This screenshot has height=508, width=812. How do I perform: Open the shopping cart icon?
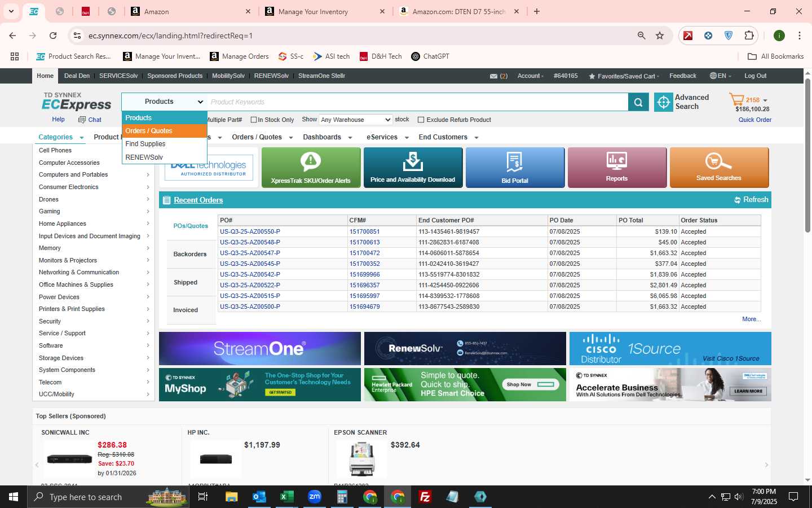coord(736,100)
